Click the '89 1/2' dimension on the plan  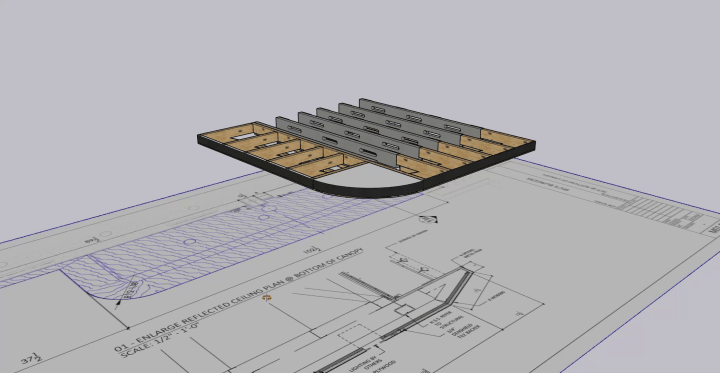91,239
